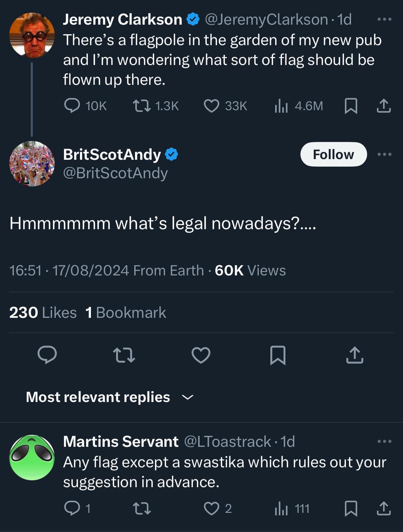Viewport: 403px width, 532px height.
Task: Open more options on Clarkson's tweet
Action: [384, 20]
